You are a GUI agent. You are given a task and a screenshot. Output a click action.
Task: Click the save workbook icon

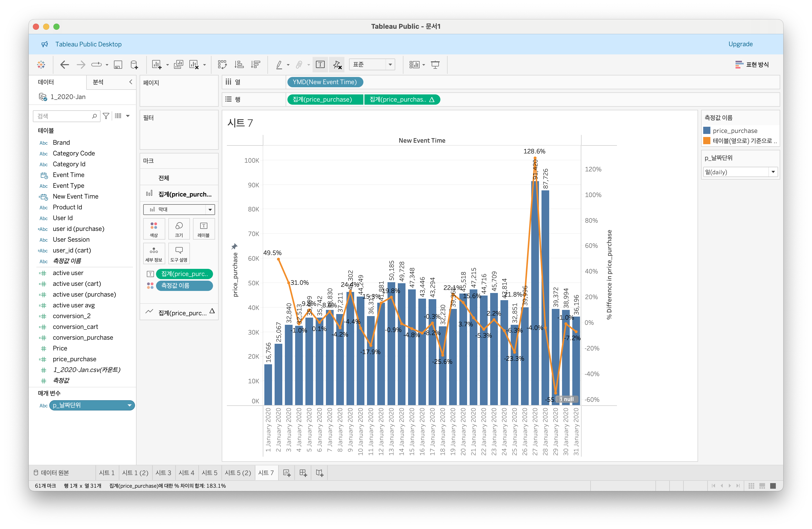[118, 64]
